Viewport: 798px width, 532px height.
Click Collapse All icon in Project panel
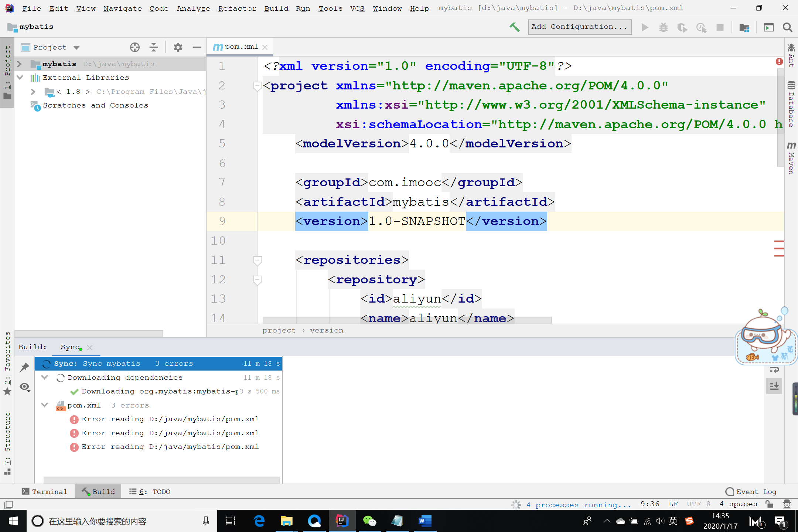pos(154,47)
